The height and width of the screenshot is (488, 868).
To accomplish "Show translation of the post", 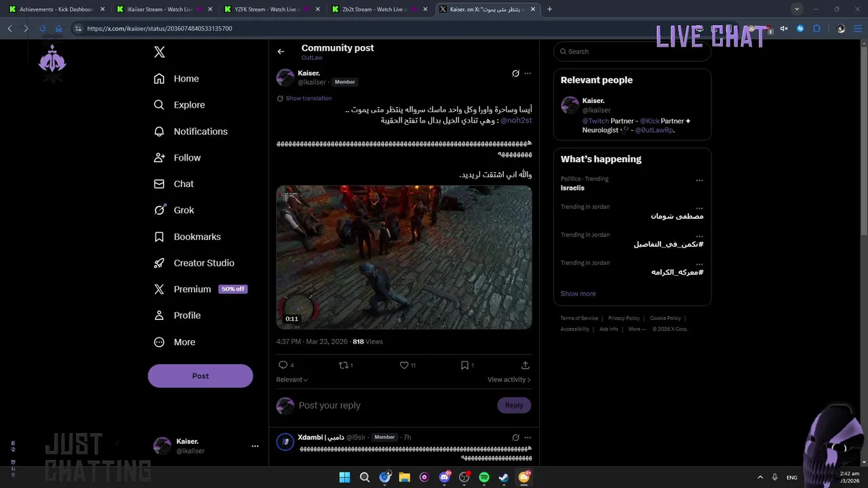I will (309, 98).
